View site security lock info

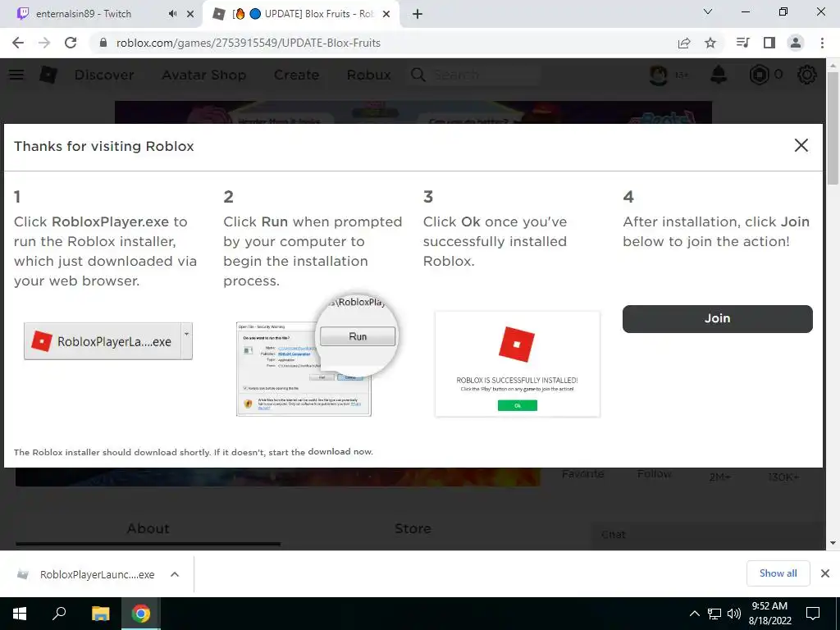[x=103, y=43]
